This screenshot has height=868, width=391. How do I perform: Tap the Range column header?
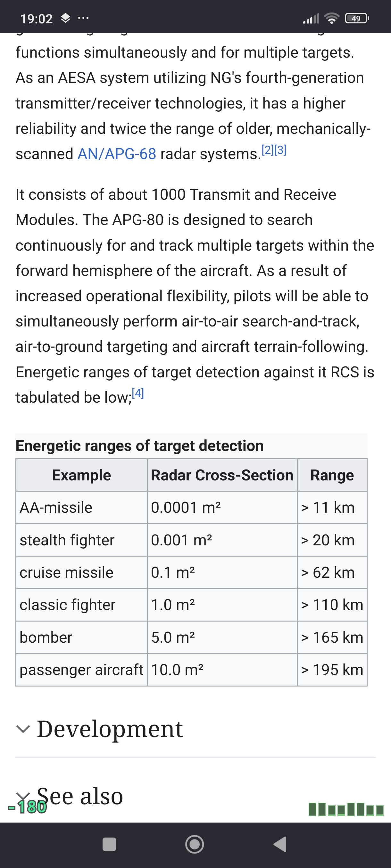pyautogui.click(x=332, y=475)
